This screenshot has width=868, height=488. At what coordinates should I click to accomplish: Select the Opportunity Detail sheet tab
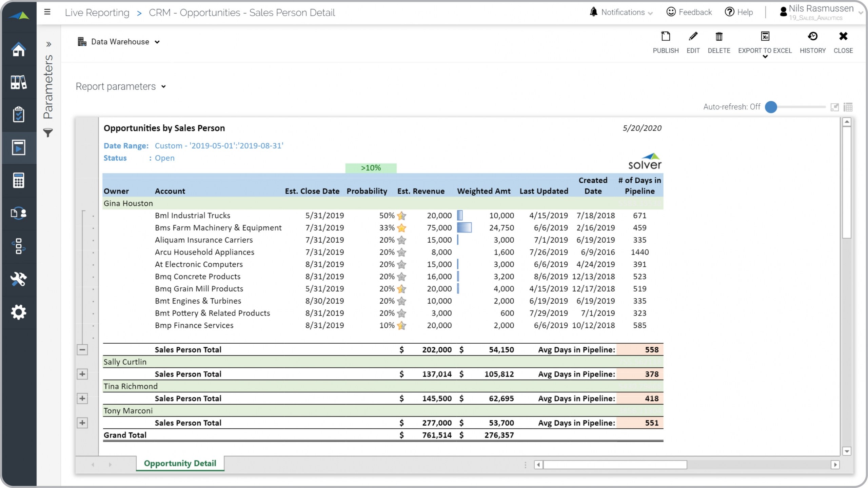[180, 464]
